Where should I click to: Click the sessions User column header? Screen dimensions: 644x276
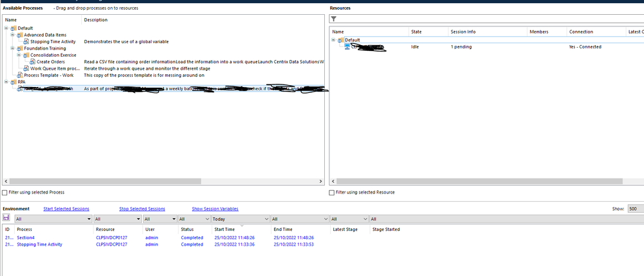[150, 229]
